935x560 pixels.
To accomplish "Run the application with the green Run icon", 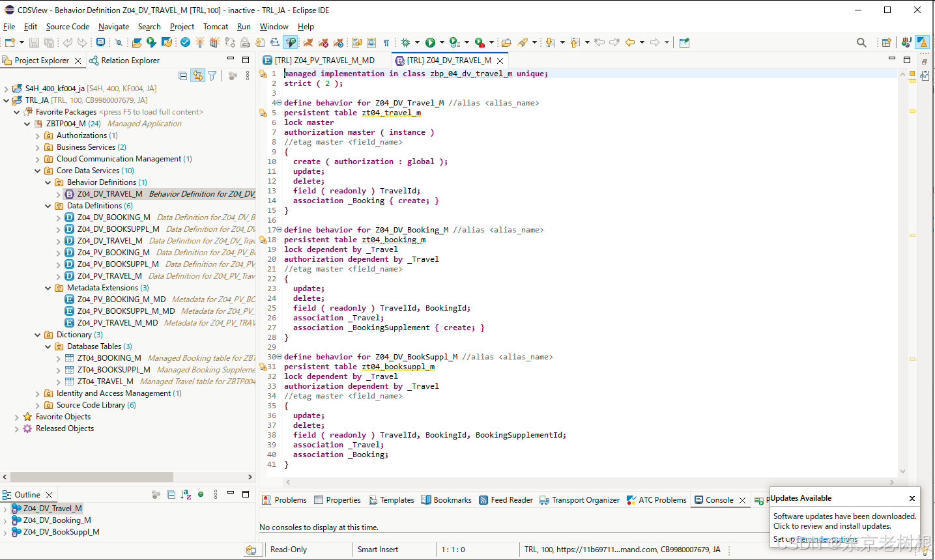I will [431, 42].
